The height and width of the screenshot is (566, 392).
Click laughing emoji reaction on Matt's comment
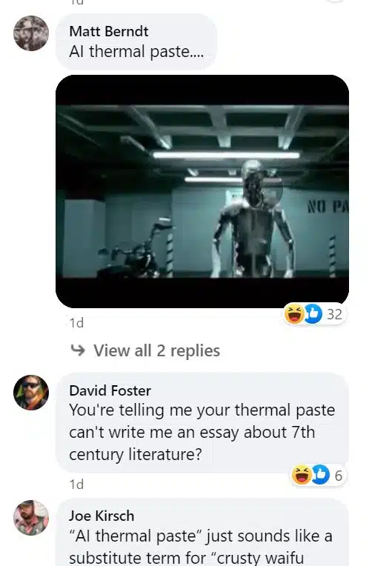pyautogui.click(x=294, y=313)
